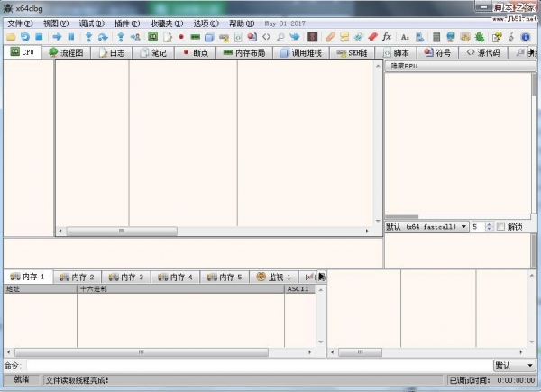
Task: Click the 命令 input field
Action: (x=256, y=365)
